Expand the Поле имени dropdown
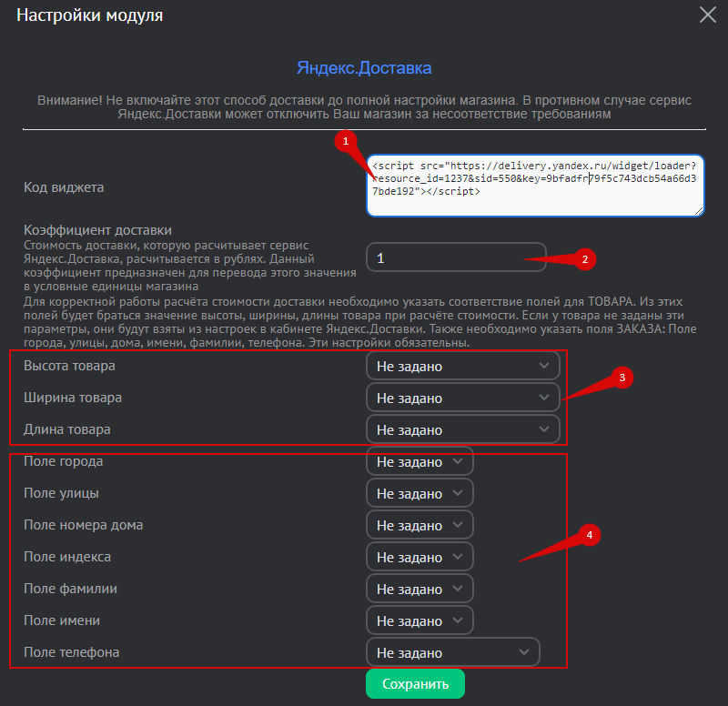 pos(420,620)
